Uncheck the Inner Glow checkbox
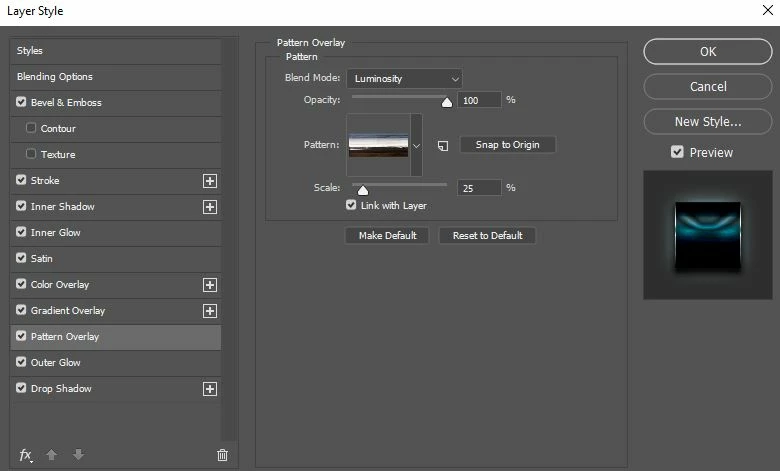 21,232
